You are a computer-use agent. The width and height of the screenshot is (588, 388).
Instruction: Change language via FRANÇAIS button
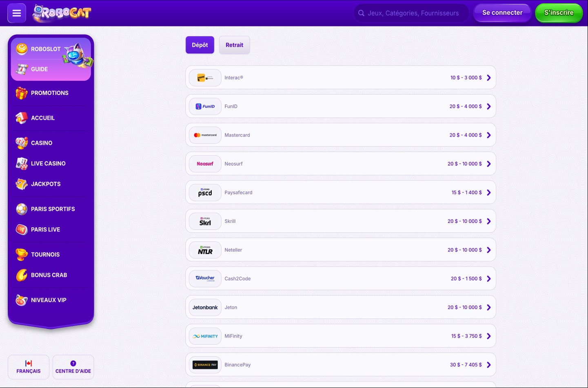29,367
